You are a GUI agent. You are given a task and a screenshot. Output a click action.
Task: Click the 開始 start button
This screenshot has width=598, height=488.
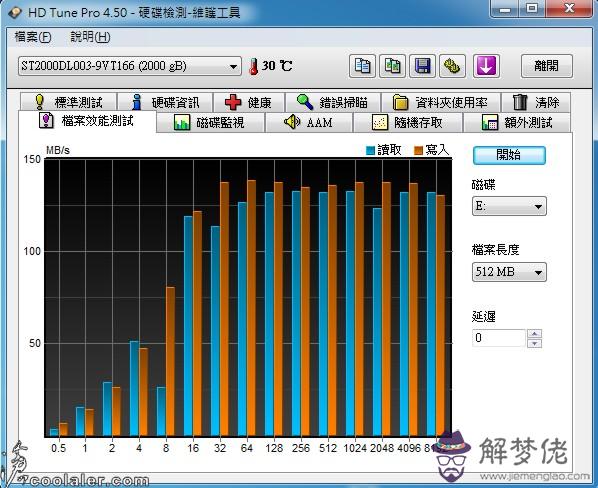point(509,155)
